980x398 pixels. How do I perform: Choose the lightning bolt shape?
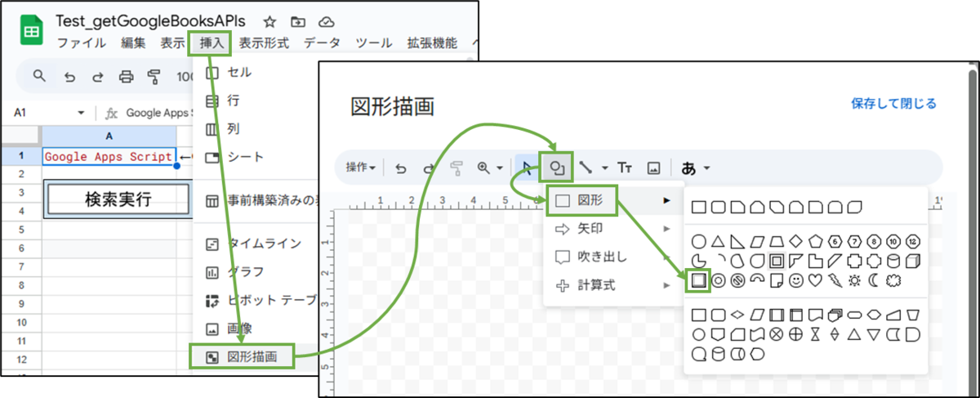(835, 280)
